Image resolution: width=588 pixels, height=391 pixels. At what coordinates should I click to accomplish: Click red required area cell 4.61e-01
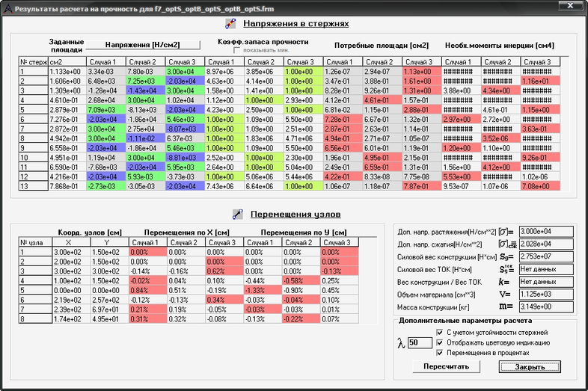pos(382,100)
